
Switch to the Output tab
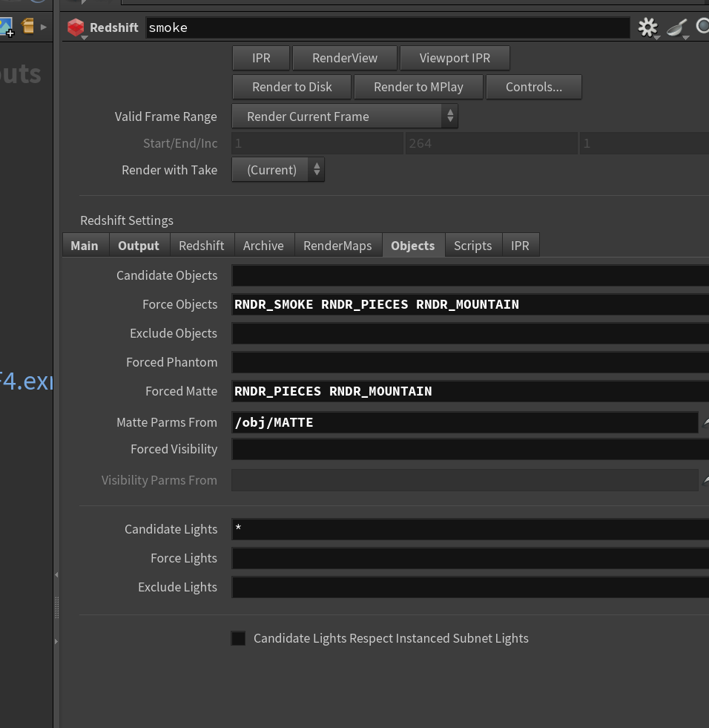[139, 245]
